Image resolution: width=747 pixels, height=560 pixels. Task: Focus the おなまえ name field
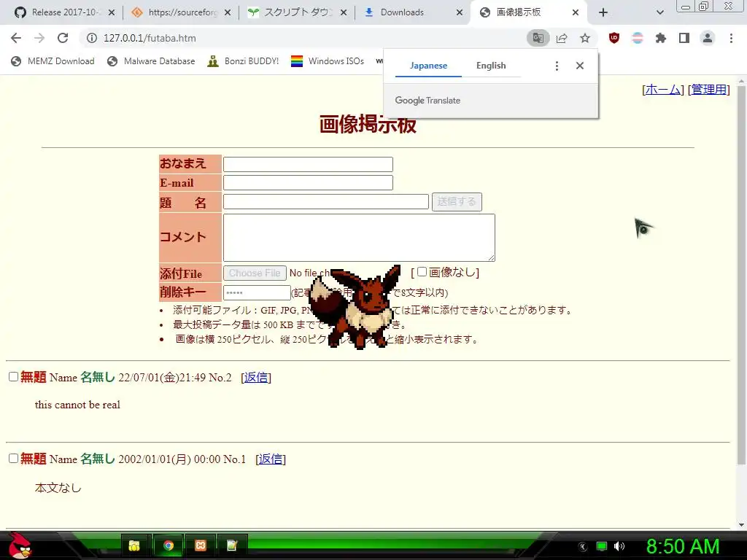(x=309, y=164)
